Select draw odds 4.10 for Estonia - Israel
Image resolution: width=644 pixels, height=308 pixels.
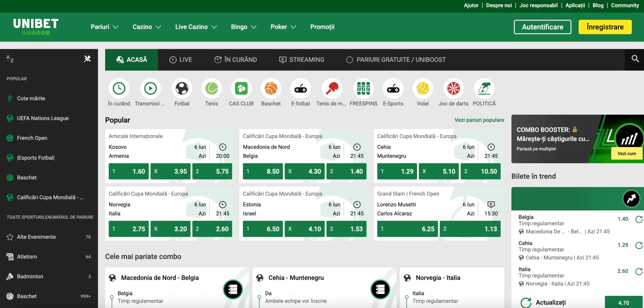pos(305,229)
